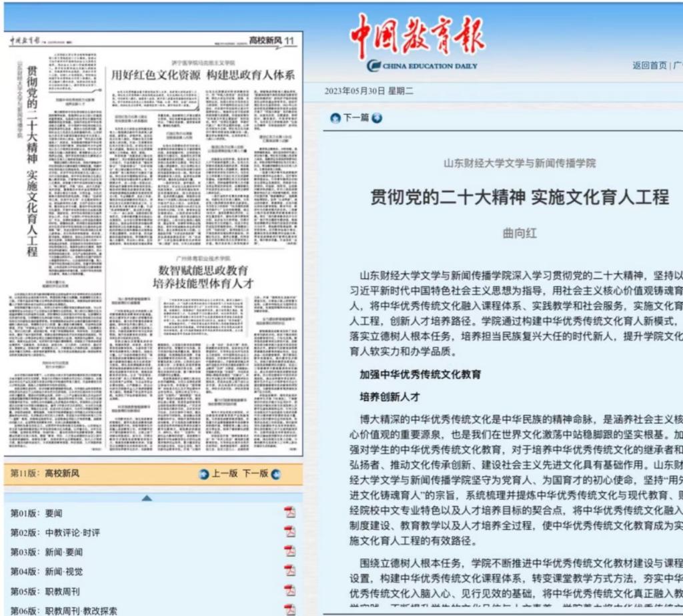Open the 用好红色文化资源 article headline in the page preview
Viewport: 683px width, 616px height.
[x=202, y=75]
